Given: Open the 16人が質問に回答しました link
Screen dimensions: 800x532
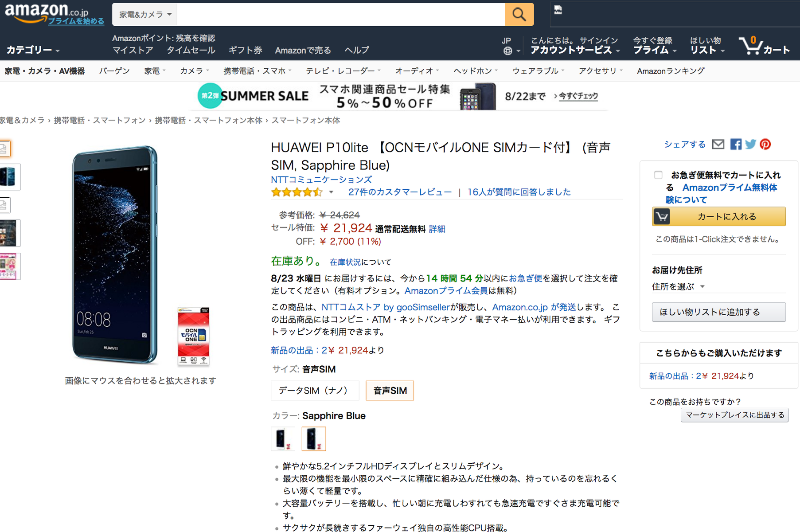Looking at the screenshot, I should [519, 192].
